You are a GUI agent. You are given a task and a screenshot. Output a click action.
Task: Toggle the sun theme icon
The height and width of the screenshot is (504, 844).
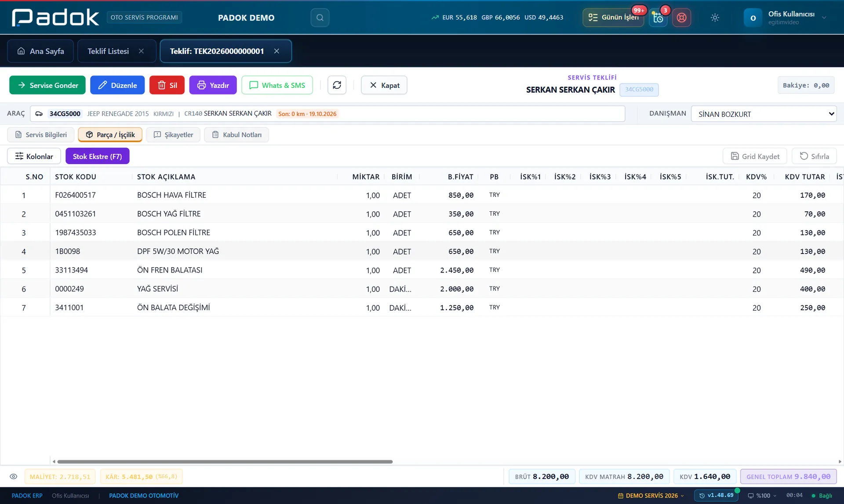pos(715,18)
